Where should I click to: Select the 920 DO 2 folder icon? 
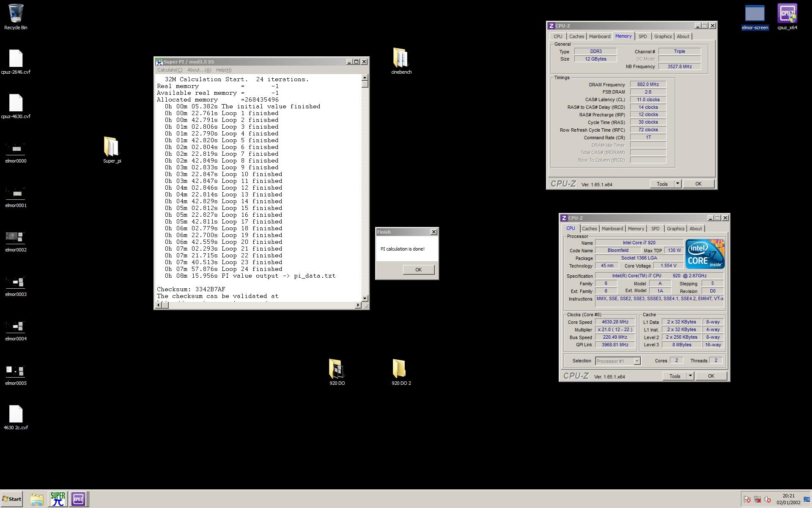click(x=401, y=372)
